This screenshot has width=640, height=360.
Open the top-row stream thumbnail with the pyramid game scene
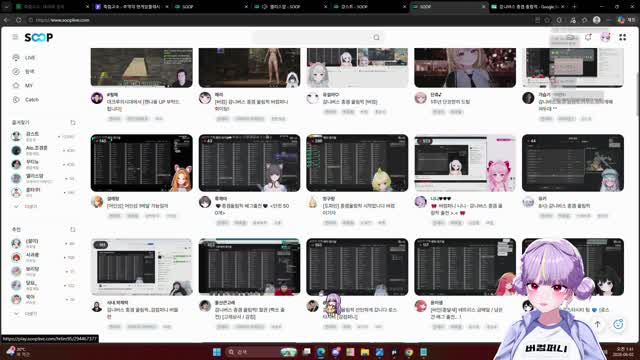[x=142, y=67]
